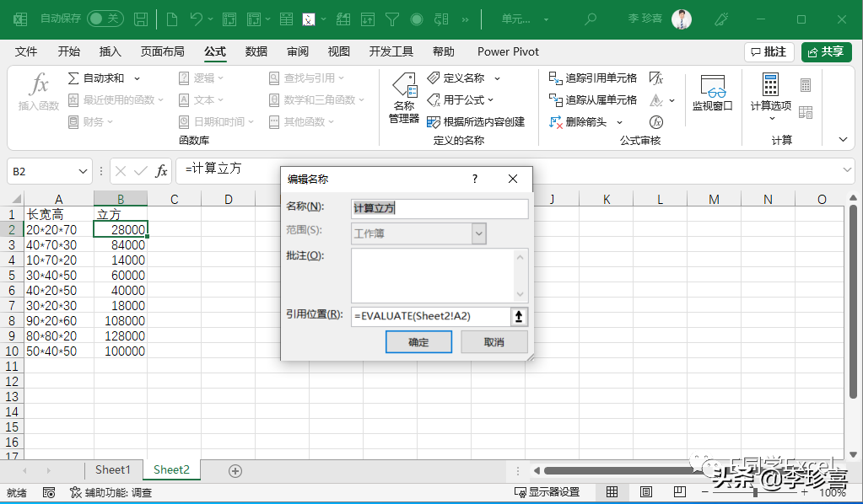Switch to the Power Pivot tab
This screenshot has height=504, width=863.
(508, 51)
